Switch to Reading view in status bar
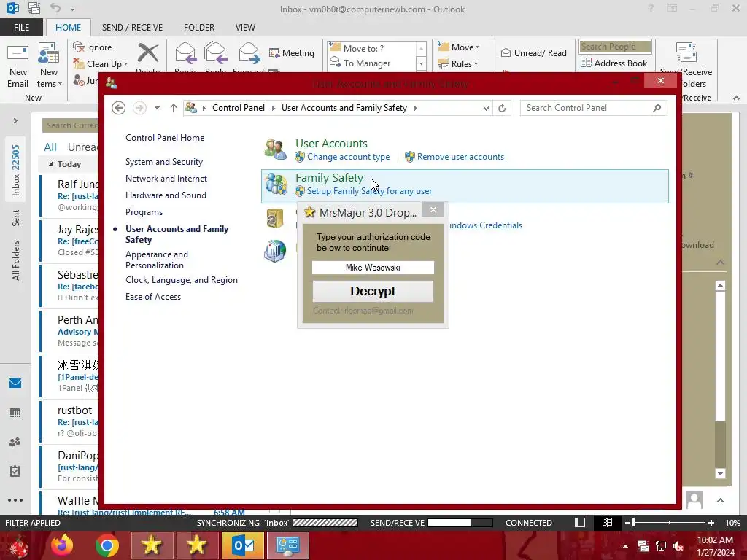747x560 pixels. (x=607, y=523)
